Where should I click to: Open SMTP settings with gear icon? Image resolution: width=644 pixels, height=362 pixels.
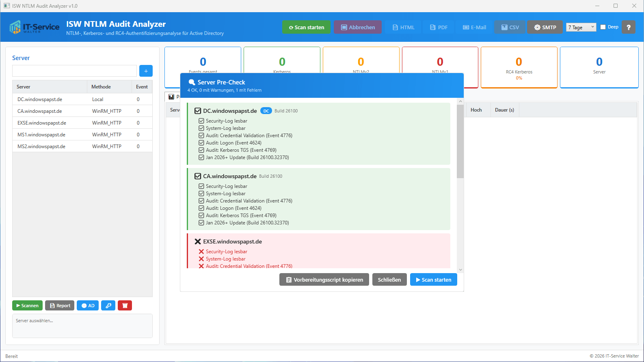coord(545,27)
